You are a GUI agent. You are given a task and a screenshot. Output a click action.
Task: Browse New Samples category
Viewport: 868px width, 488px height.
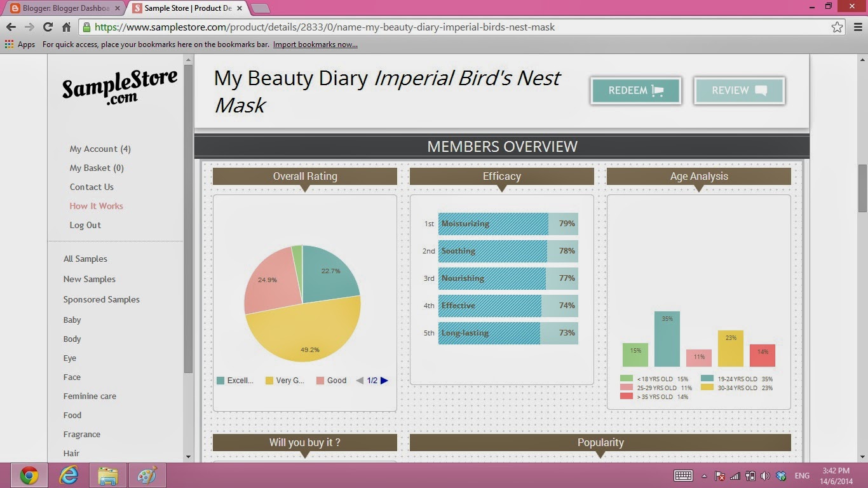[x=90, y=279]
